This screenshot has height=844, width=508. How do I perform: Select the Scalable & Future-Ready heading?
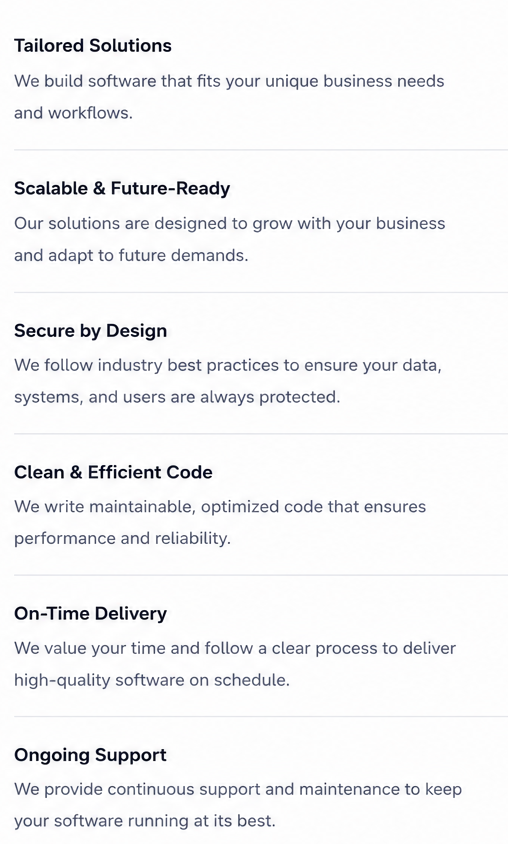[122, 188]
